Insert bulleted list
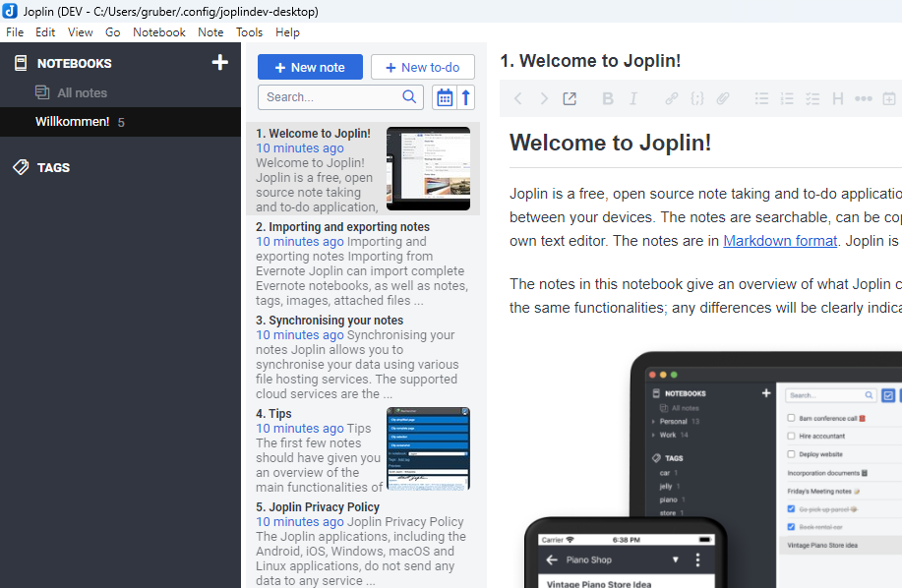The width and height of the screenshot is (902, 588). point(761,99)
